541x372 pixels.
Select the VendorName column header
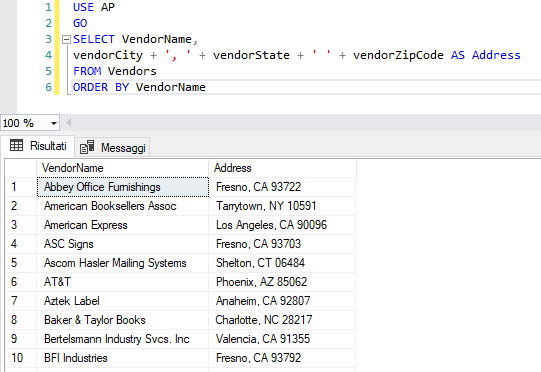point(122,168)
